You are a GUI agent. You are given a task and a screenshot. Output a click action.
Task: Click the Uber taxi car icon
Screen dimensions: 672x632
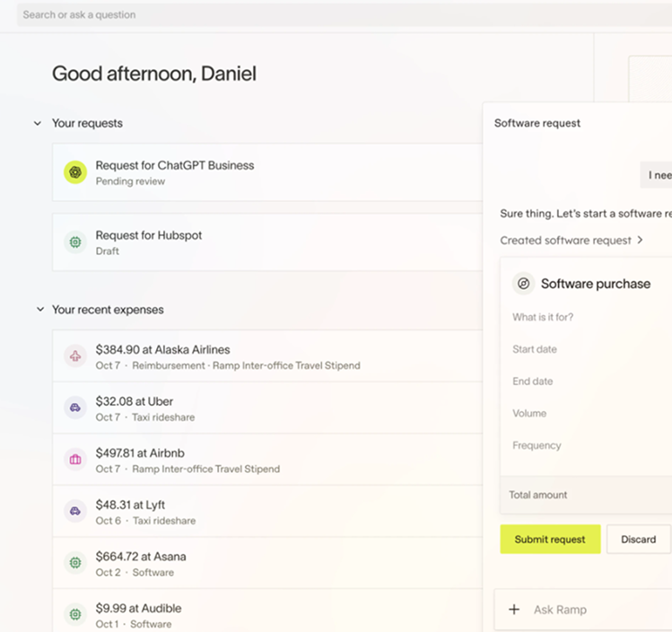(x=75, y=408)
